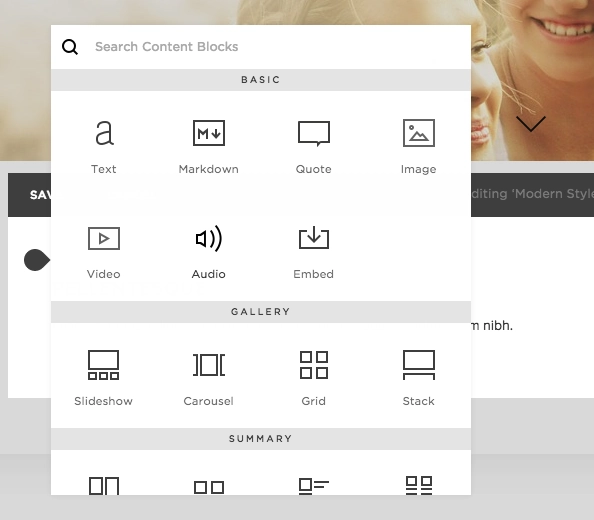Click the GALLERY section header
Viewport: 594px width, 520px height.
point(261,312)
